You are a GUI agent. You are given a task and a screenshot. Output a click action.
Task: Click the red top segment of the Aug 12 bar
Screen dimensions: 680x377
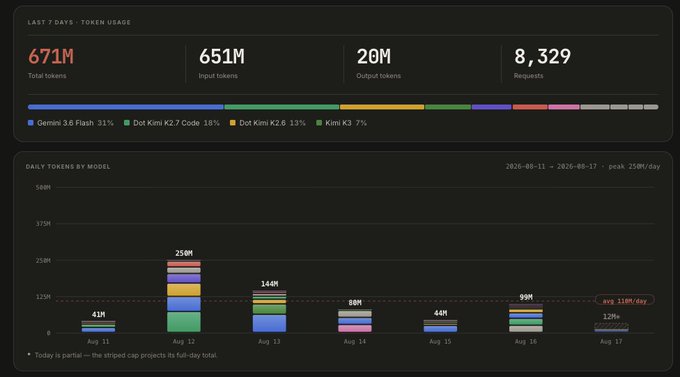184,264
